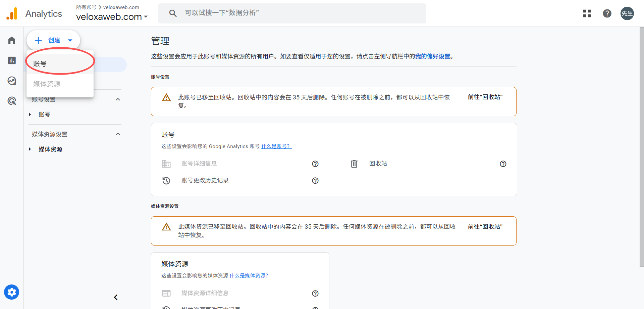The height and width of the screenshot is (309, 644).
Task: Click inside the top search bar
Action: point(292,13)
